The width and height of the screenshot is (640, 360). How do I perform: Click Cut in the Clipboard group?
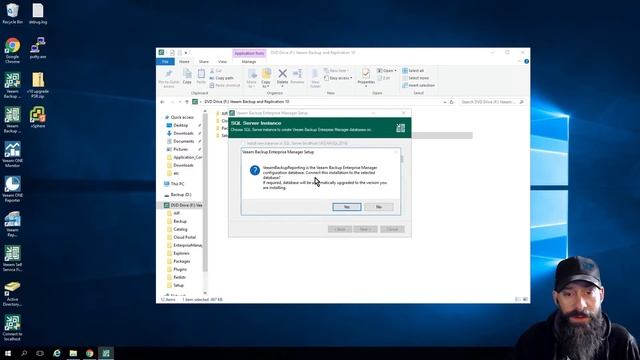[x=216, y=71]
